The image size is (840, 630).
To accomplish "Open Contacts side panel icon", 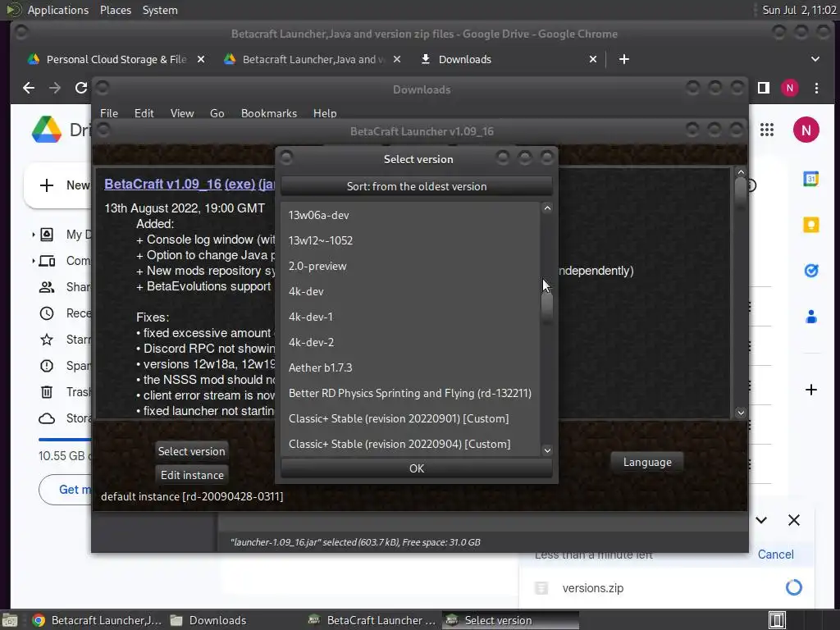I will click(811, 317).
